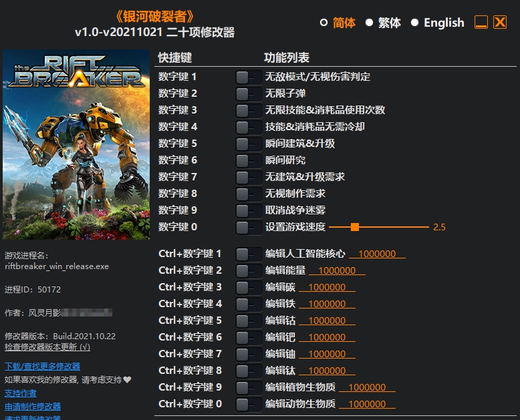Click the game speed slider handle
520x420 pixels.
click(x=355, y=227)
